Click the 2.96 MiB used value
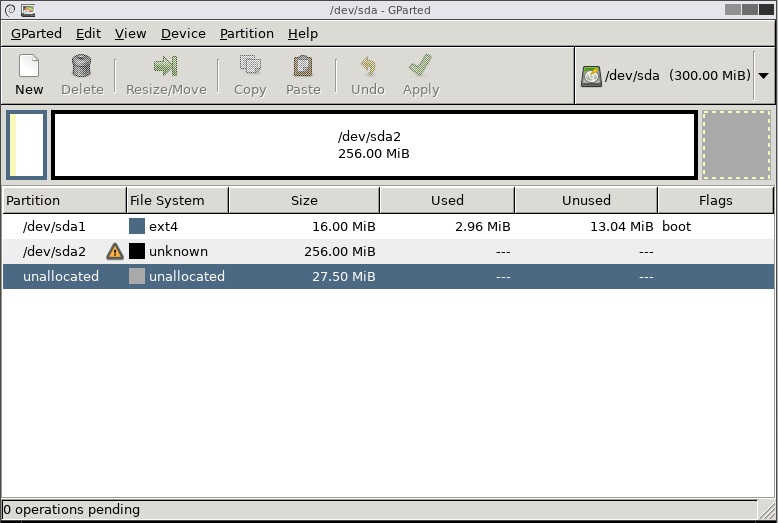 482,227
